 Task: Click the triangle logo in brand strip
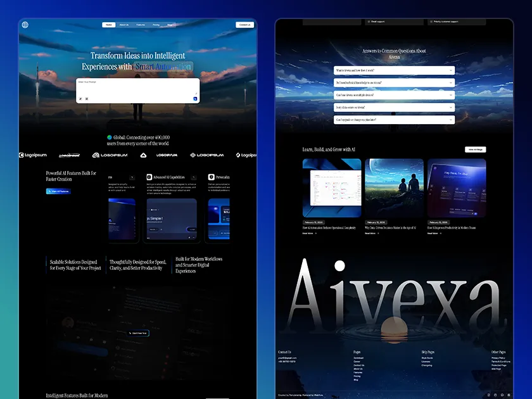click(x=143, y=155)
